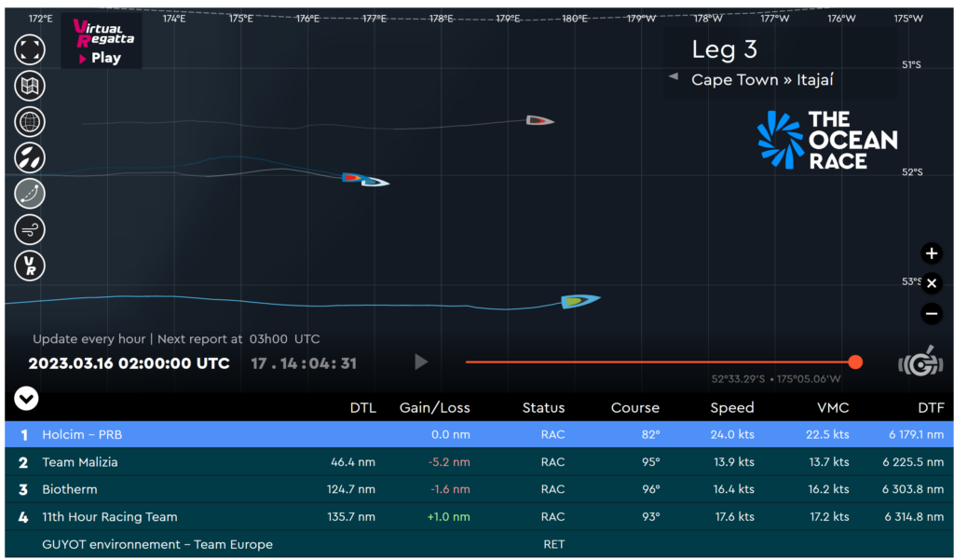Select the grey boat on map
954x560 pixels.
click(539, 120)
